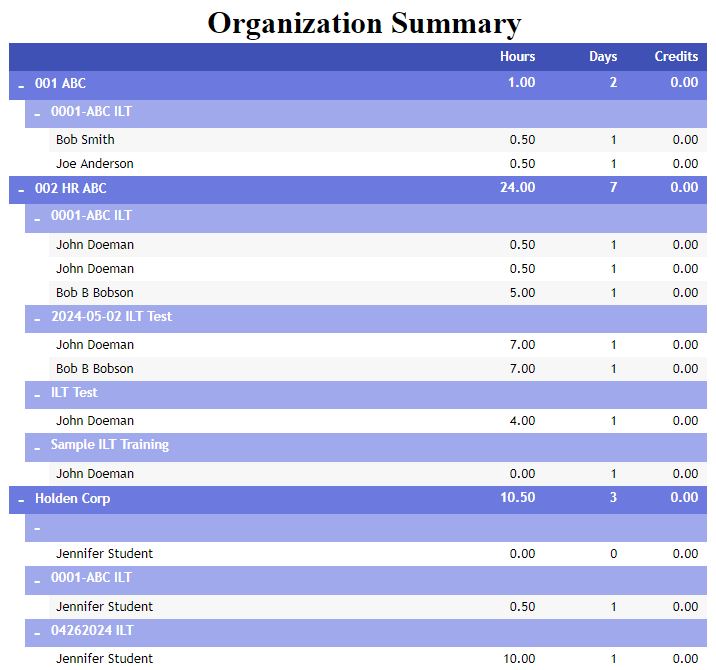The width and height of the screenshot is (716, 670).
Task: Select John Doeman under ILT Test
Action: 94,421
